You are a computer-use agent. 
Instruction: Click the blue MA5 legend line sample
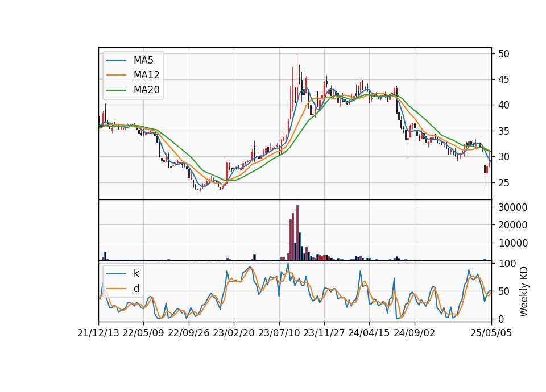(x=116, y=60)
